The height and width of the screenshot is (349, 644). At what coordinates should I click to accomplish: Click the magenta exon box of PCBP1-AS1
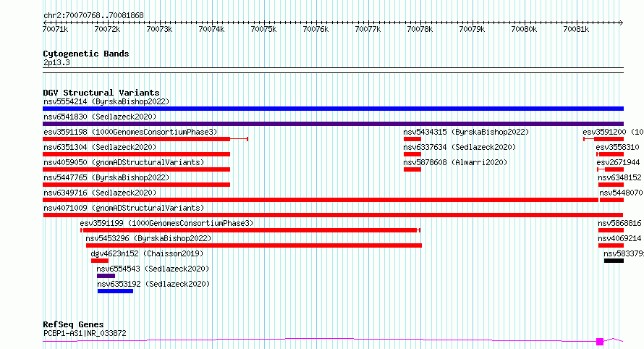coord(600,342)
